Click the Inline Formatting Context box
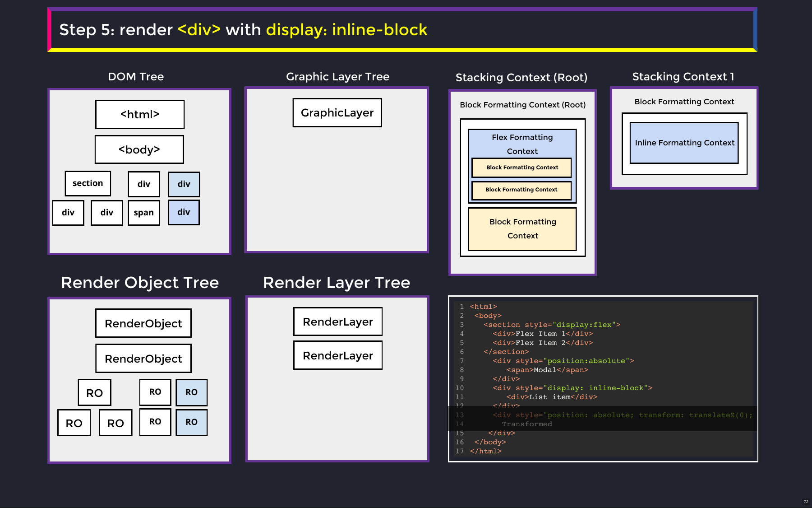Screen dimensions: 812x508 [x=684, y=143]
